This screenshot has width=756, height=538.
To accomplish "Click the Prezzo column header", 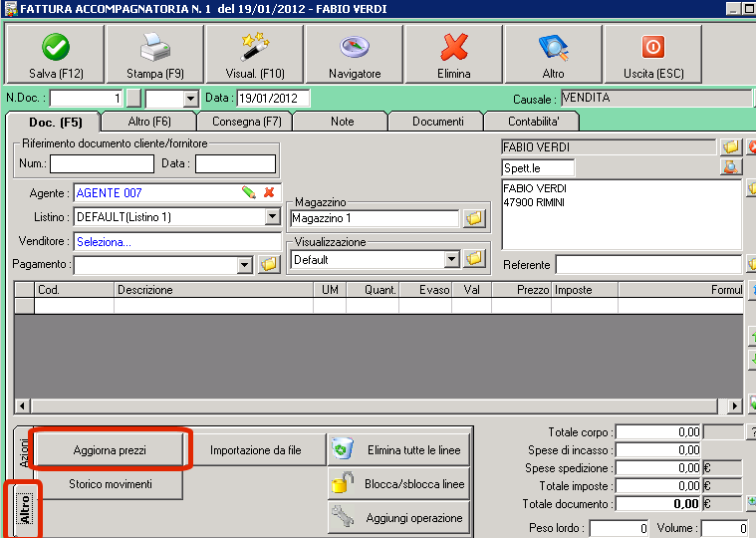I will pos(521,290).
